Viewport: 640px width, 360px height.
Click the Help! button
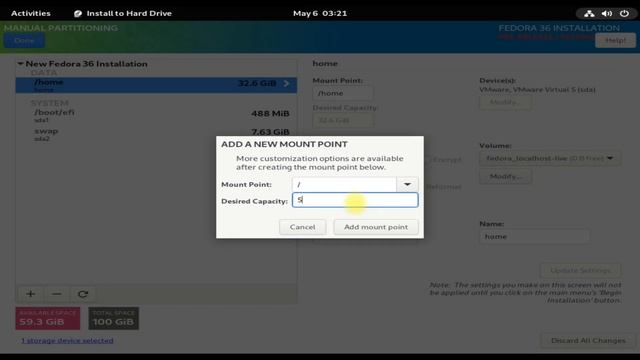click(x=615, y=40)
